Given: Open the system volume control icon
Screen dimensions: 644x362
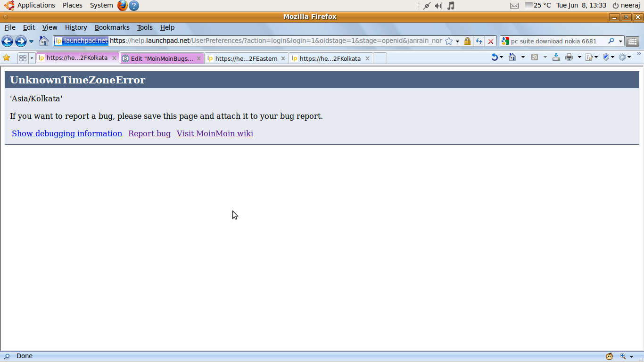Looking at the screenshot, I should [x=438, y=6].
